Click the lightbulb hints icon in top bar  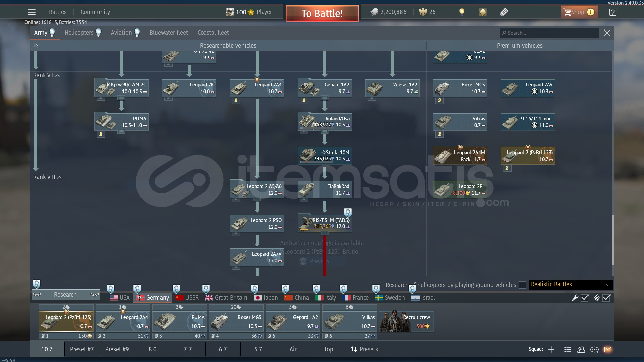click(x=462, y=12)
